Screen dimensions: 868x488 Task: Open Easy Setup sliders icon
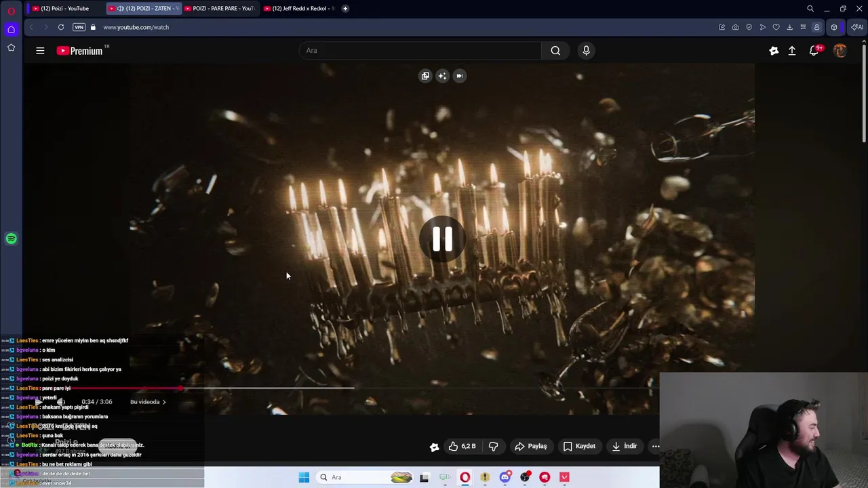click(x=804, y=27)
